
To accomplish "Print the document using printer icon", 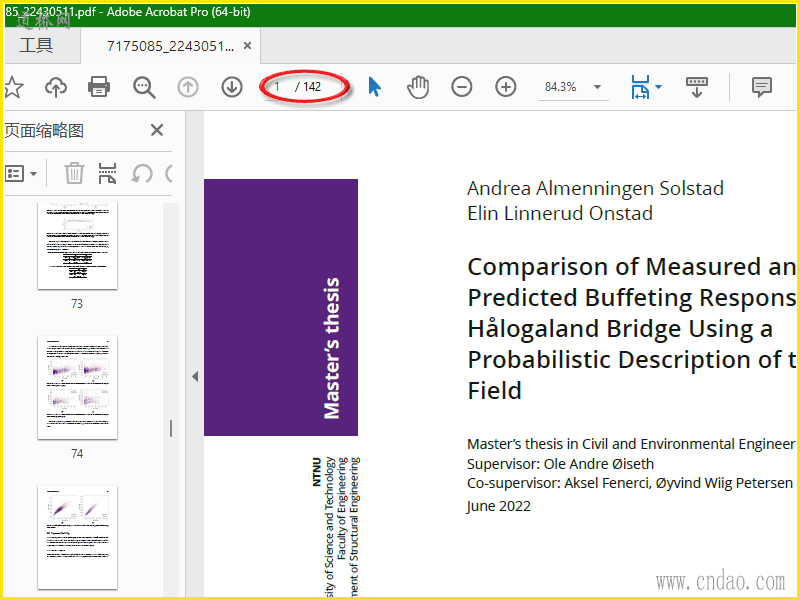I will coord(99,87).
